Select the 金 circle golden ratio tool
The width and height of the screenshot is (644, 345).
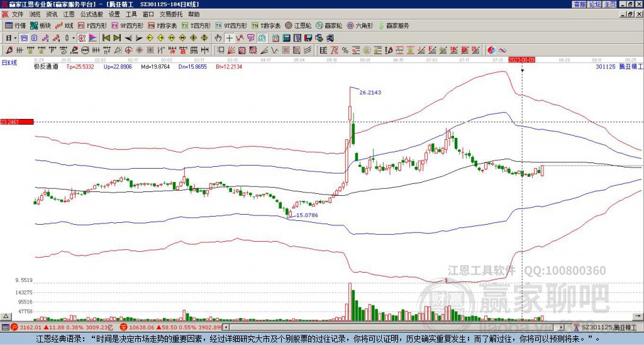(367, 50)
